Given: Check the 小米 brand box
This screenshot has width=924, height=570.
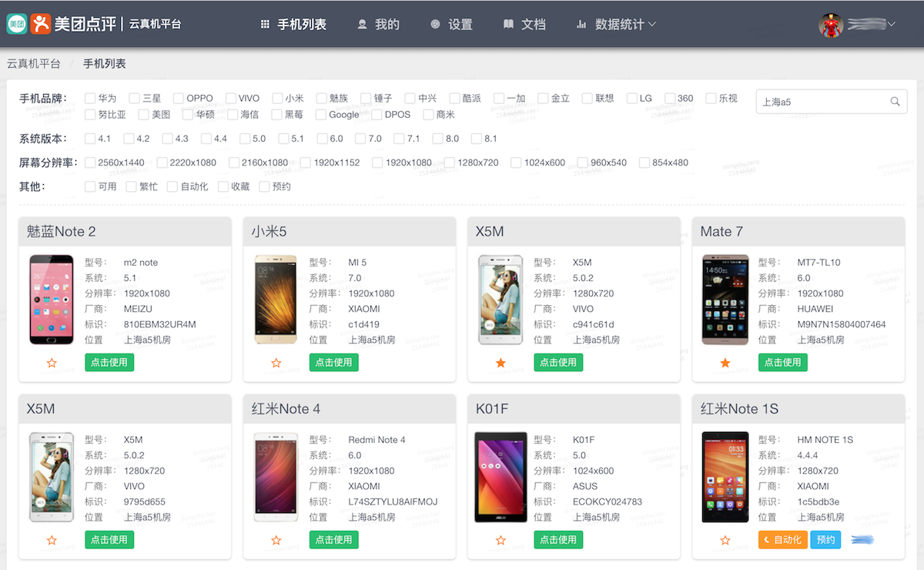Looking at the screenshot, I should click(277, 99).
